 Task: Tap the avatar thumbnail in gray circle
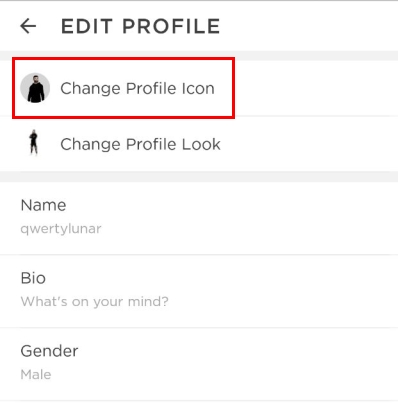(35, 88)
